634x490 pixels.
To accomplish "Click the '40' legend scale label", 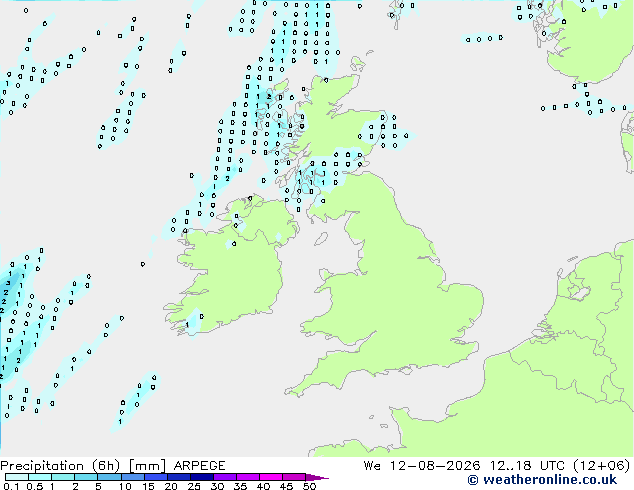I will click(263, 486).
